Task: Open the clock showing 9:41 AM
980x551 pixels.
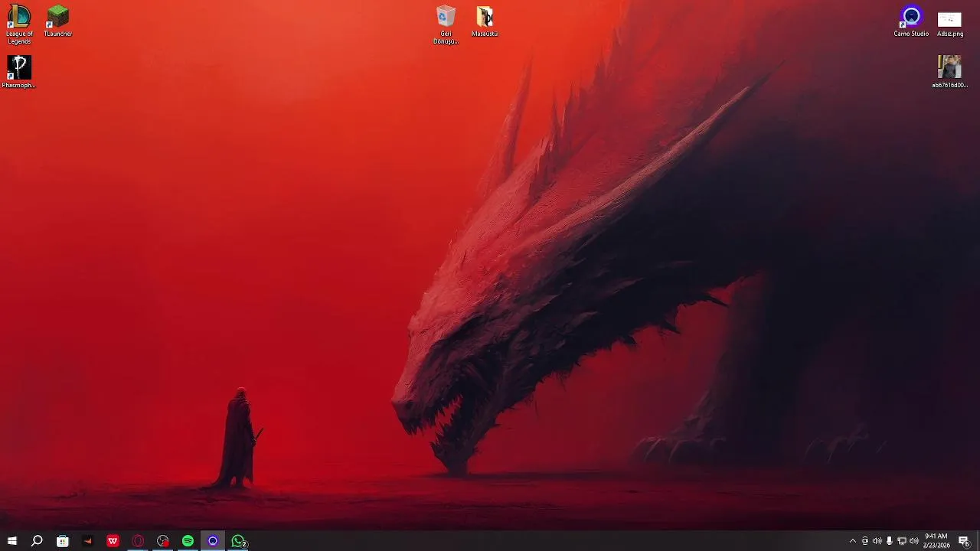Action: click(936, 541)
